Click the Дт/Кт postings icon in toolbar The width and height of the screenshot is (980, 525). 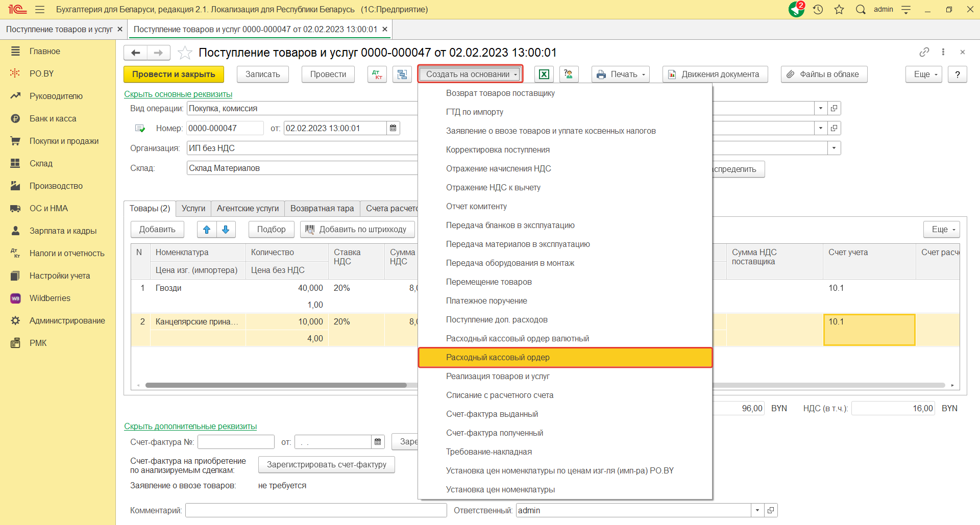(377, 74)
